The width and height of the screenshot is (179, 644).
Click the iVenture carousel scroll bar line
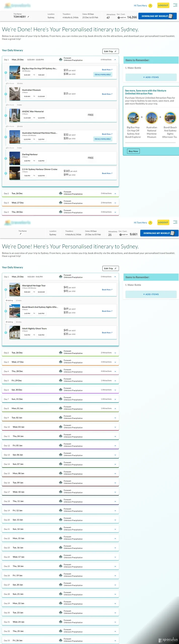151,143
